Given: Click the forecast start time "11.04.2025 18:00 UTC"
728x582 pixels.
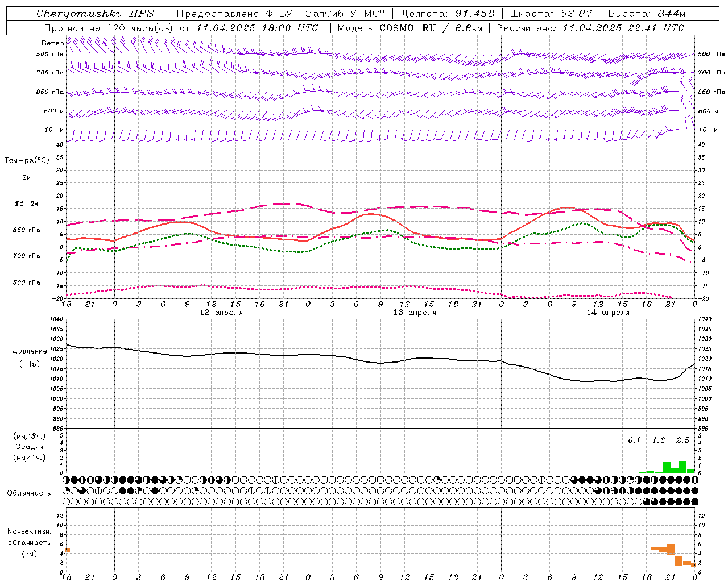Looking at the screenshot, I should 257,28.
